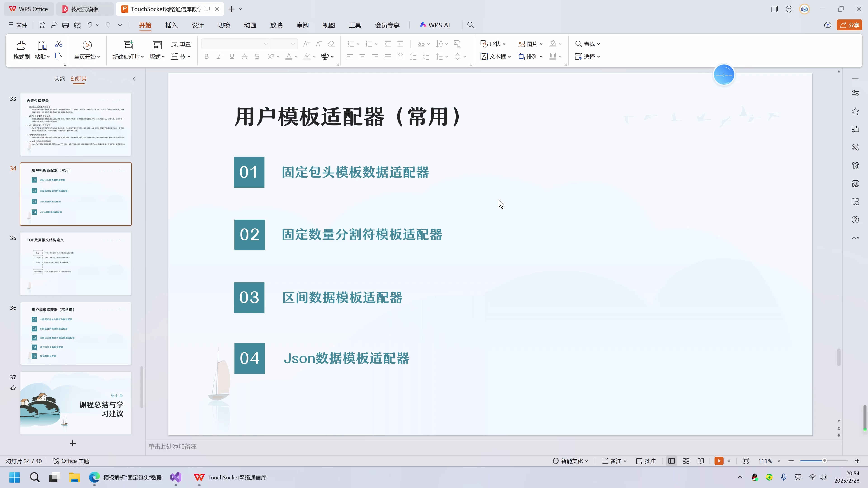The image size is (868, 488).
Task: Switch to the 大纲 outline panel tab
Action: point(60,78)
